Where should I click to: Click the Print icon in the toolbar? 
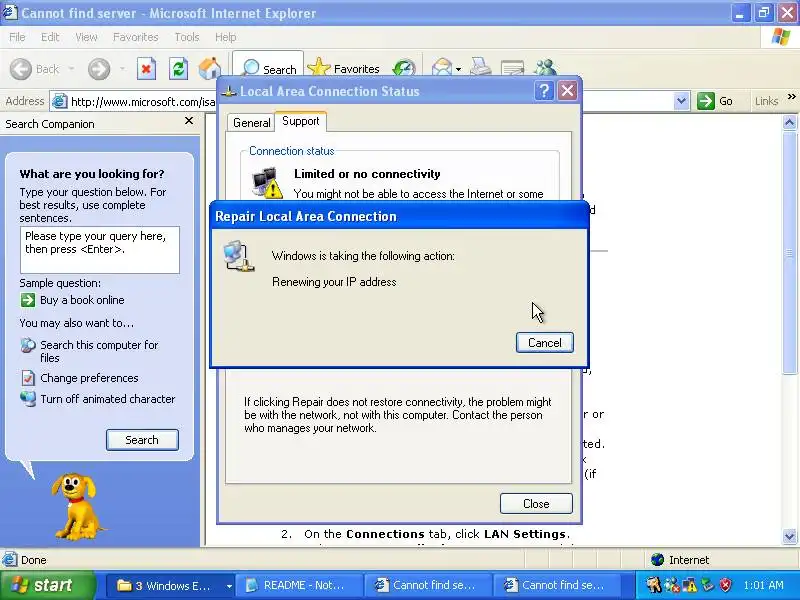[481, 68]
